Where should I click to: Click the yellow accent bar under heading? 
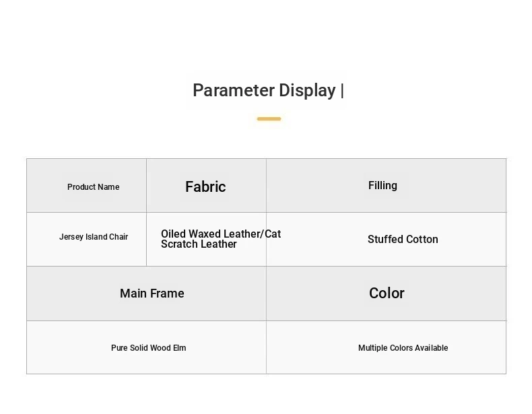tap(269, 118)
